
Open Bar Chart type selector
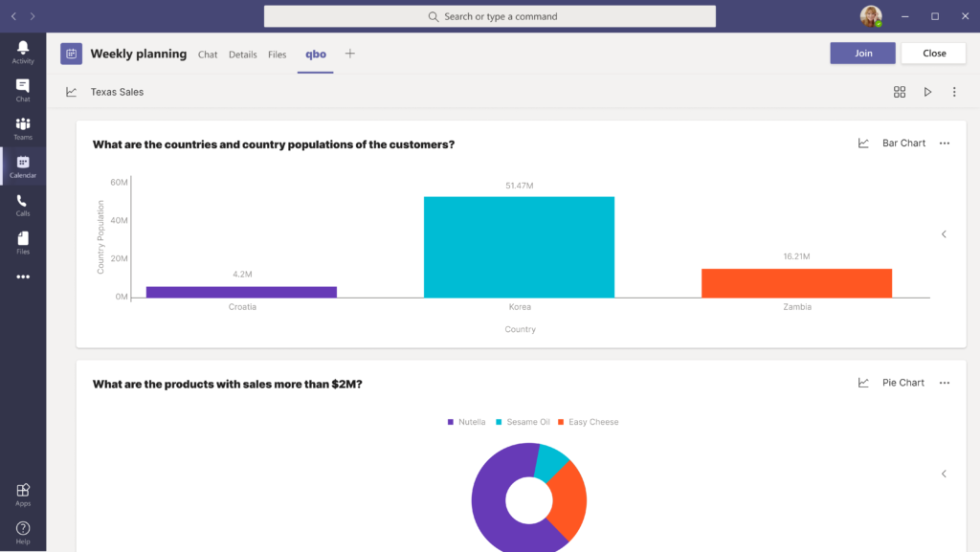point(892,144)
